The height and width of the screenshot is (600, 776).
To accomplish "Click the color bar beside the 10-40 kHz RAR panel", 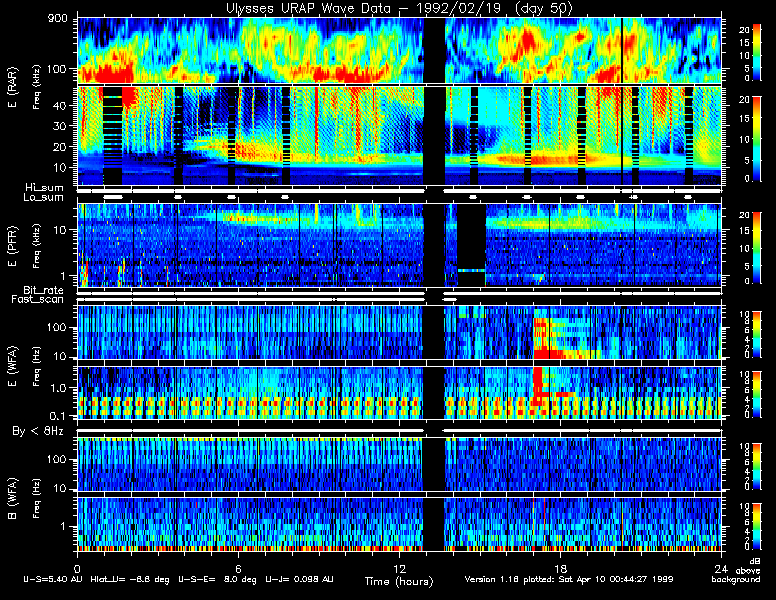I will click(x=757, y=139).
